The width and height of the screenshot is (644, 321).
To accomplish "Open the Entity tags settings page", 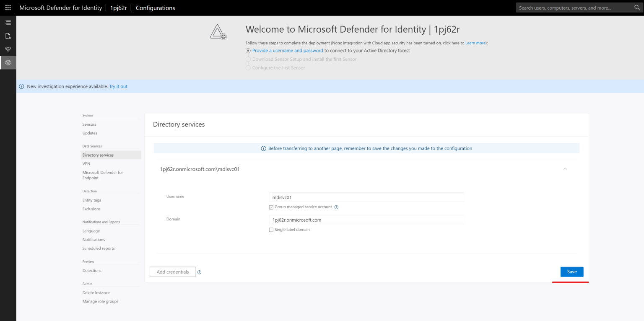I will pos(92,200).
